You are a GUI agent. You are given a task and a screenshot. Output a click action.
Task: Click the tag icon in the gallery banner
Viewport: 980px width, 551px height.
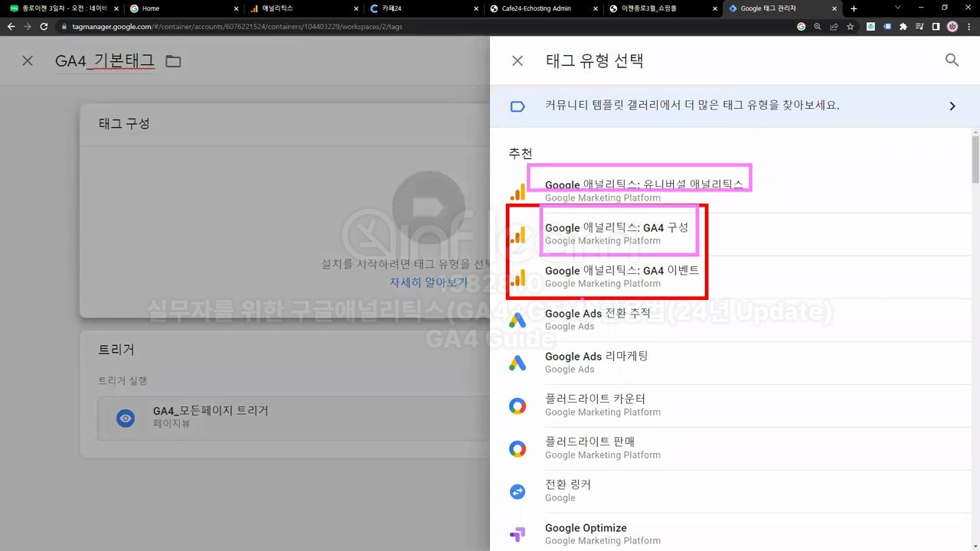click(x=518, y=106)
